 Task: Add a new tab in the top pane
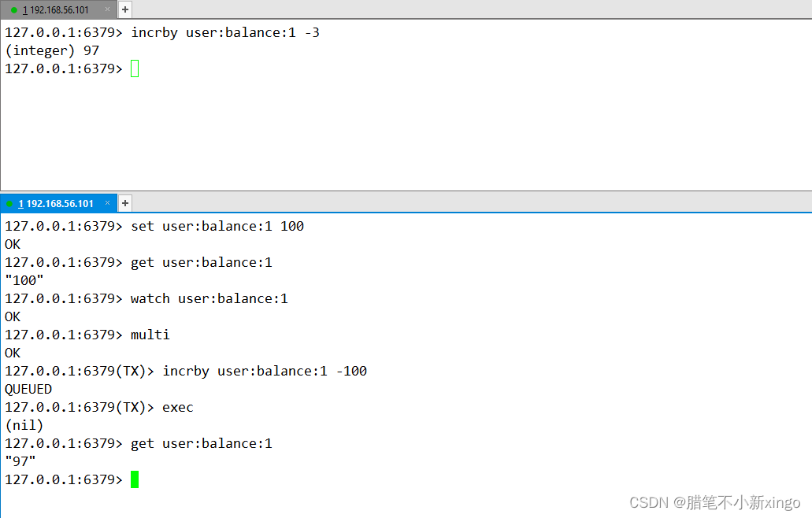pyautogui.click(x=124, y=9)
